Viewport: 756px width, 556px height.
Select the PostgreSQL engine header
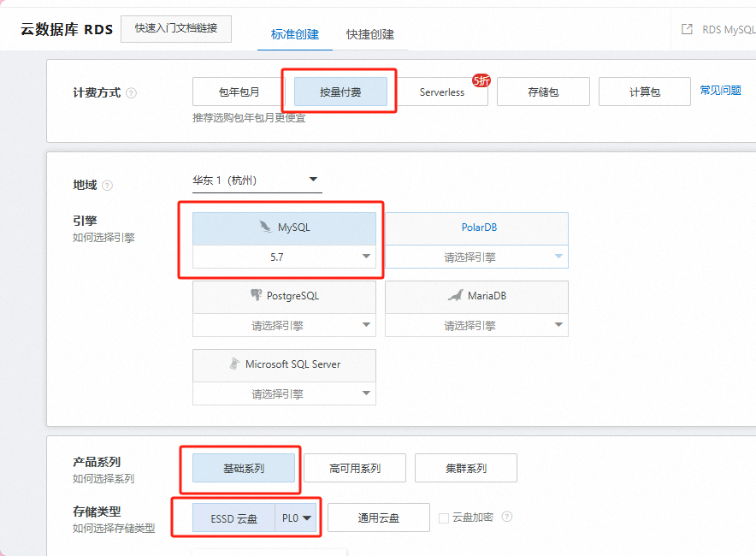point(284,297)
